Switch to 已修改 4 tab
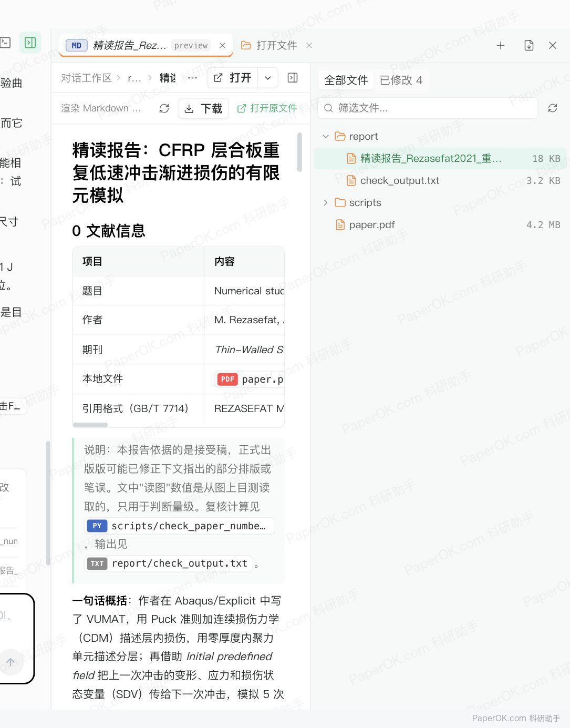 pyautogui.click(x=401, y=80)
